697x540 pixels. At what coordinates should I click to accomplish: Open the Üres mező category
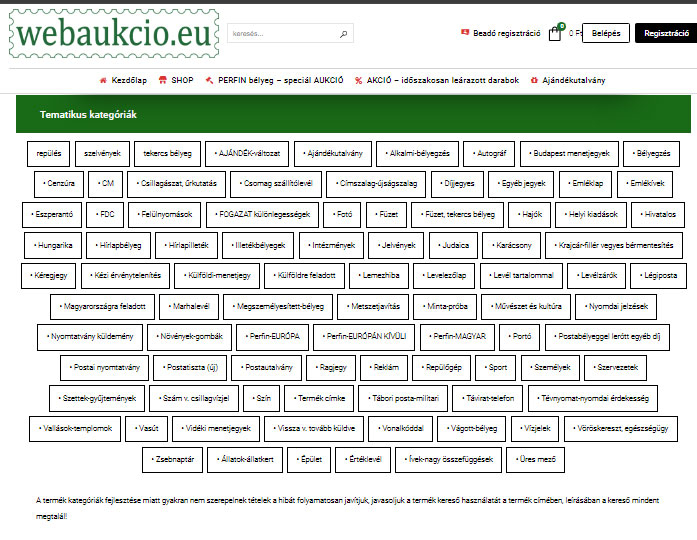(536, 460)
